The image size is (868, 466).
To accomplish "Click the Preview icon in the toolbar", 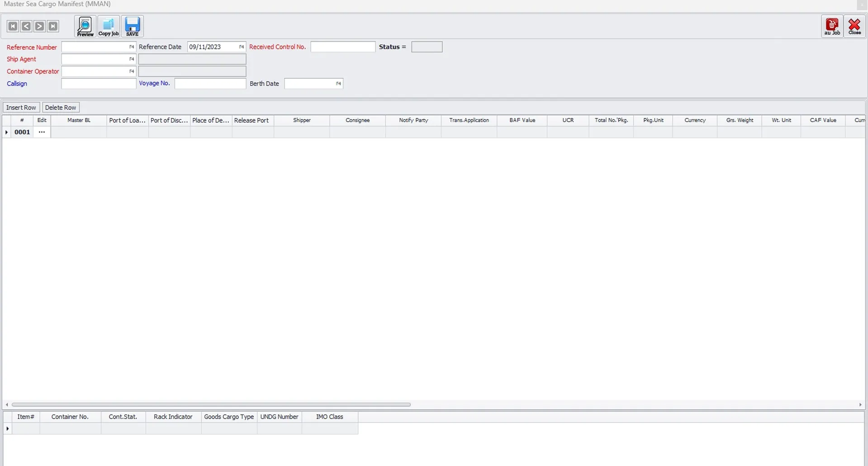I will coord(85,26).
